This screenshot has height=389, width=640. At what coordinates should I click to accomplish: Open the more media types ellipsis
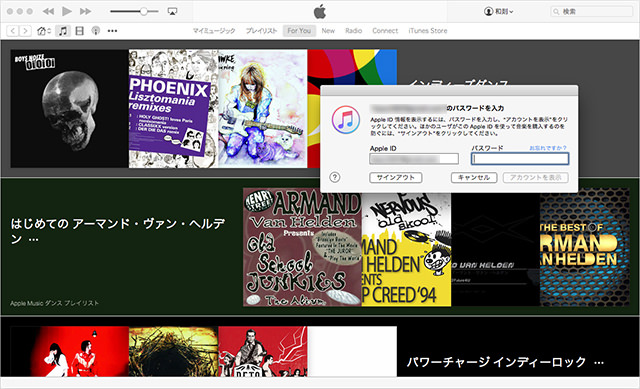click(x=112, y=31)
